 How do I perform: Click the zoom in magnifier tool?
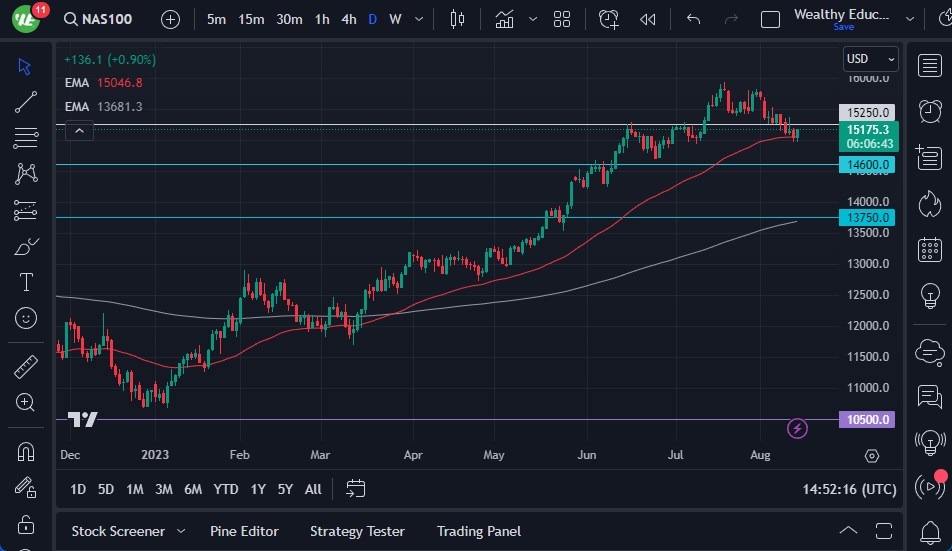(x=26, y=402)
